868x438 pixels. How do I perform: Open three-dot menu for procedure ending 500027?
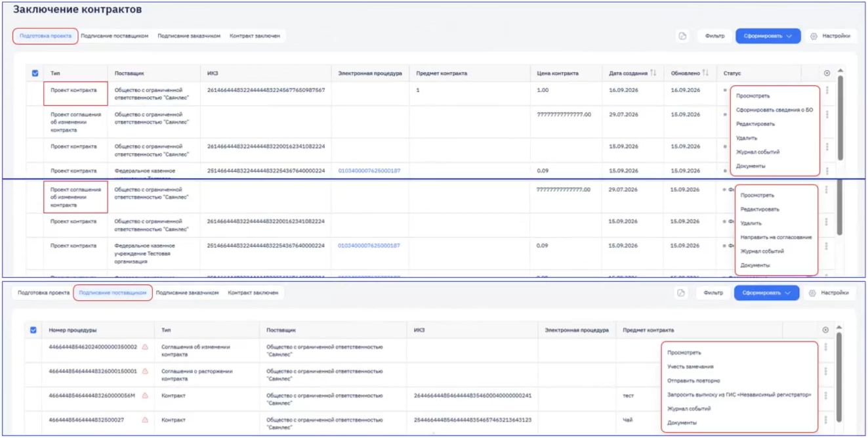(825, 420)
